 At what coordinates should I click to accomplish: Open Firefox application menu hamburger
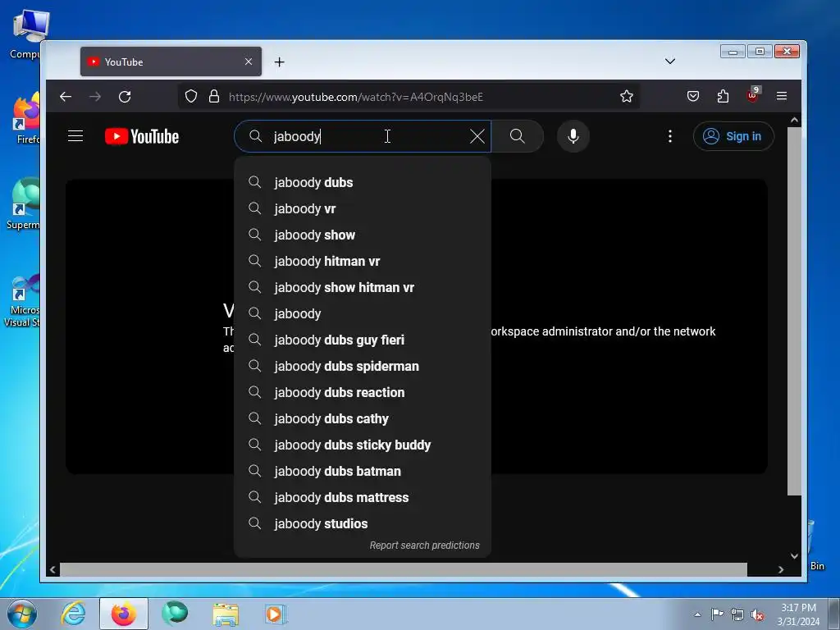(x=782, y=96)
